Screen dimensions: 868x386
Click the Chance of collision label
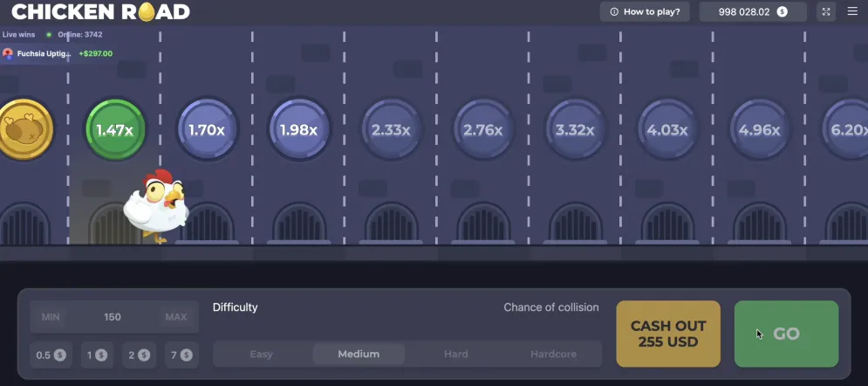(x=551, y=307)
